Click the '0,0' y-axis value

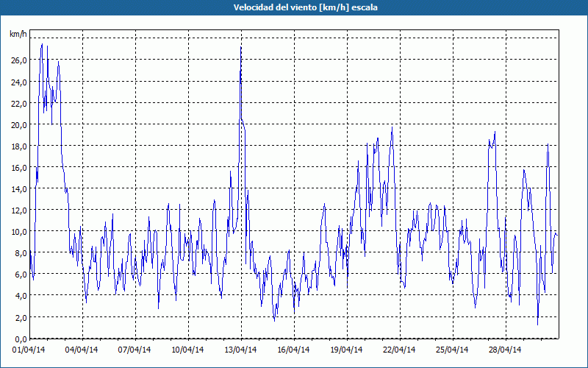pyautogui.click(x=21, y=339)
